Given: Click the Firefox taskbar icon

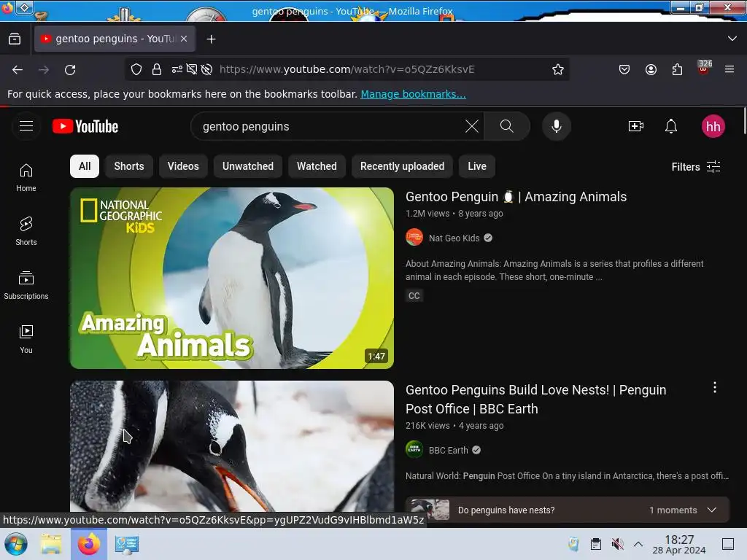Looking at the screenshot, I should (x=89, y=544).
